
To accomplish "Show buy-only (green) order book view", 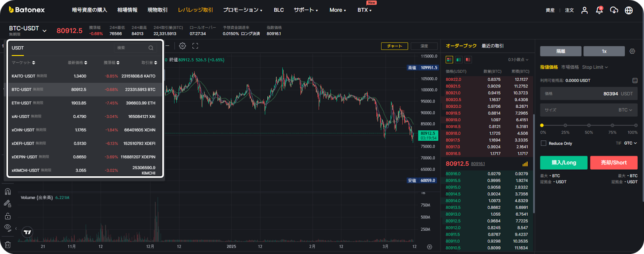I will point(459,60).
